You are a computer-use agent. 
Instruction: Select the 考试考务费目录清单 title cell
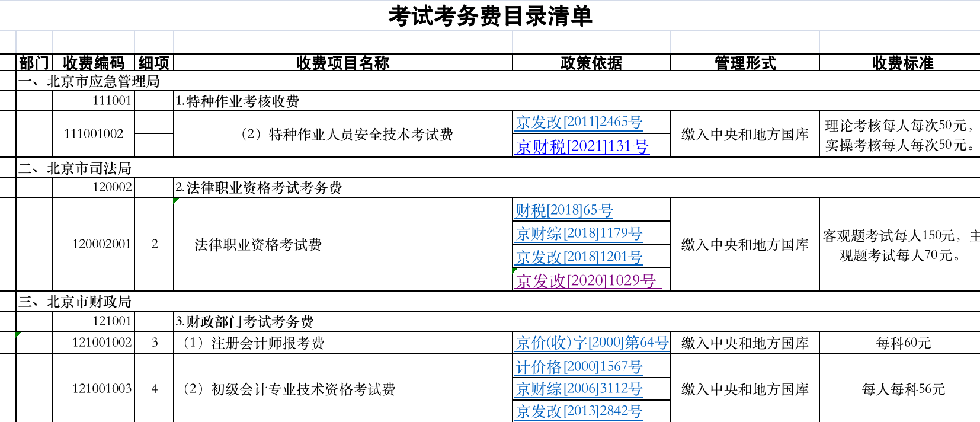point(490,16)
